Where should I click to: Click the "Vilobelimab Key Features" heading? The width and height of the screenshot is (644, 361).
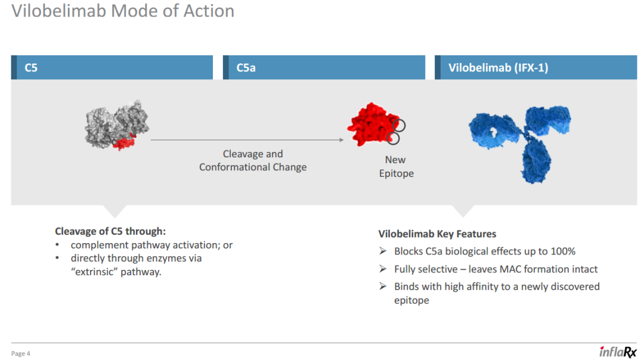pyautogui.click(x=437, y=234)
